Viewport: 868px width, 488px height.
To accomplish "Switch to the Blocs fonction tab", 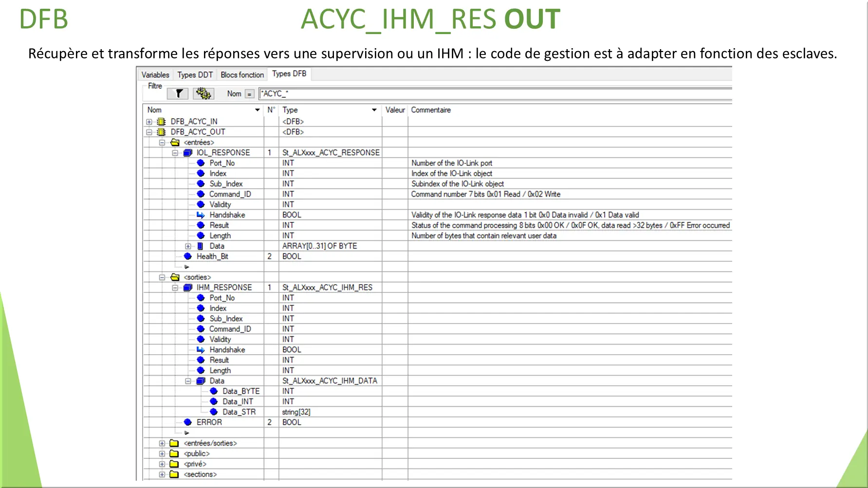I will 242,75.
